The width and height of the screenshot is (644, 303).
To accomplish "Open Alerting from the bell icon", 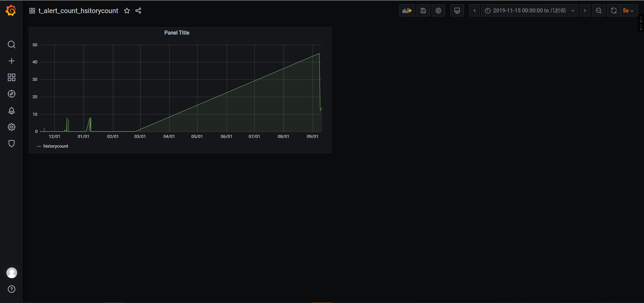I will tap(11, 110).
